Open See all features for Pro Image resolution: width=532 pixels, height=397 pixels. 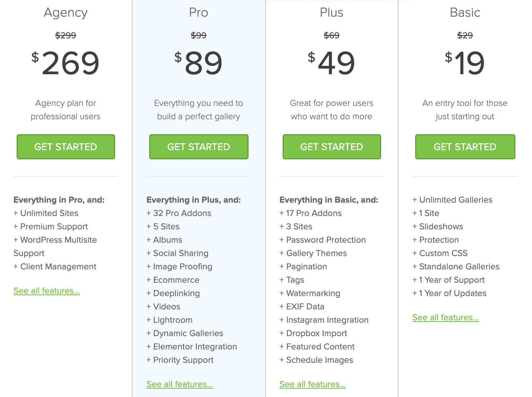click(x=180, y=384)
